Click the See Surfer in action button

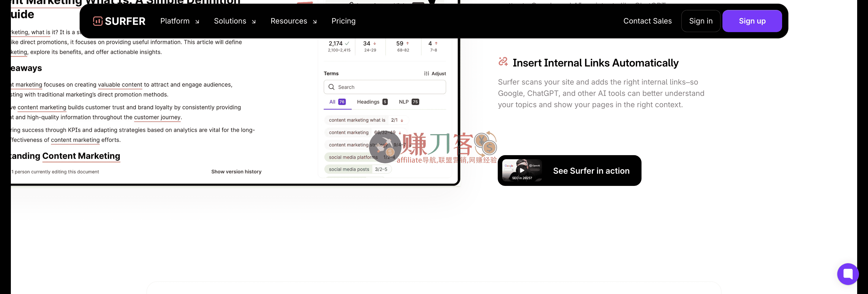569,171
